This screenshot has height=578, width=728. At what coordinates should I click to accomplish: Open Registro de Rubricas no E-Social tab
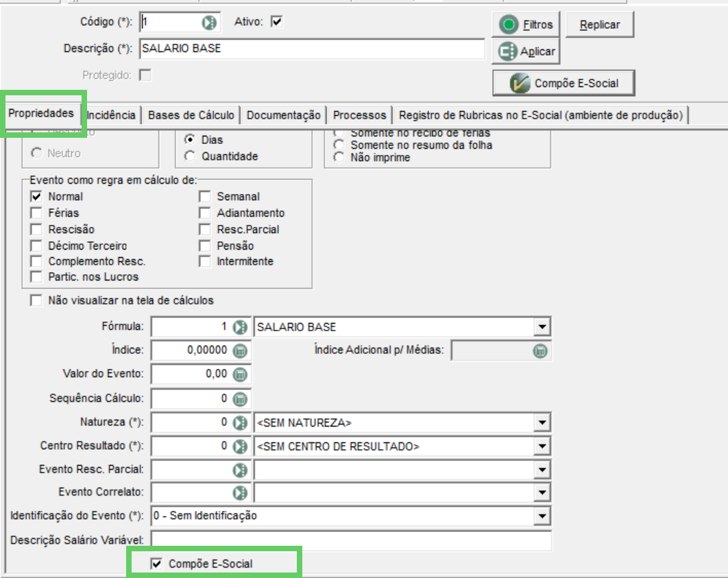coord(541,115)
